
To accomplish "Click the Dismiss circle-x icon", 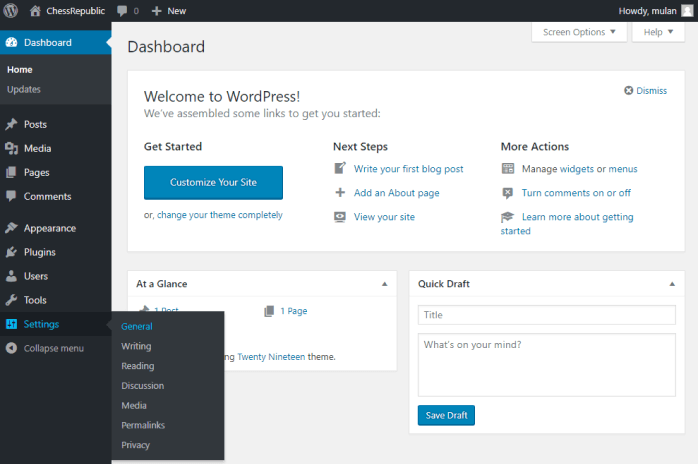I will coord(629,90).
